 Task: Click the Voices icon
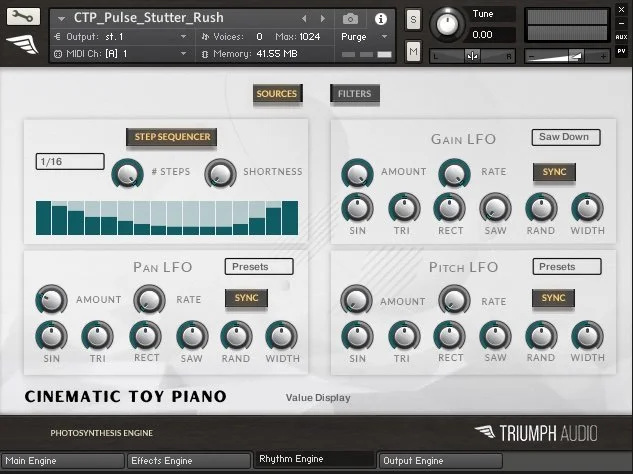(x=205, y=37)
